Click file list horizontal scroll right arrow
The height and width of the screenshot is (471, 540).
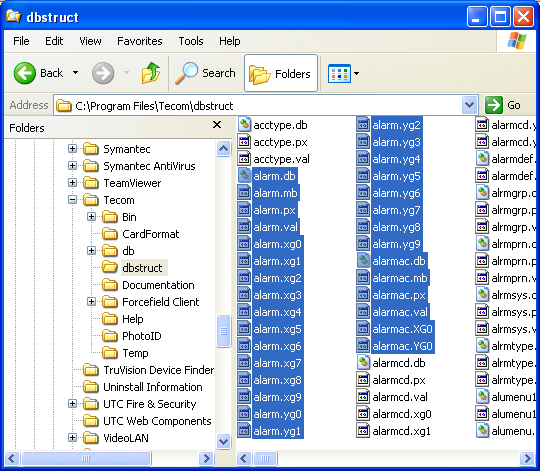(527, 458)
